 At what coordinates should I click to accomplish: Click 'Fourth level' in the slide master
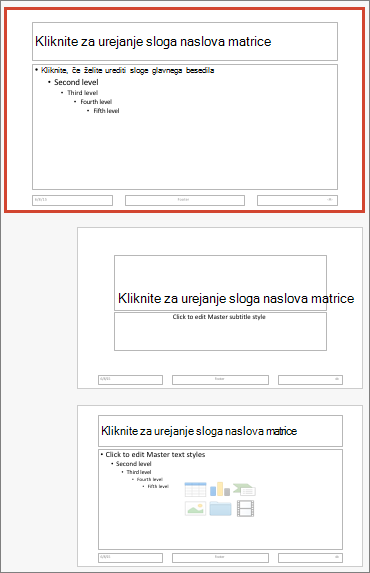pos(96,102)
